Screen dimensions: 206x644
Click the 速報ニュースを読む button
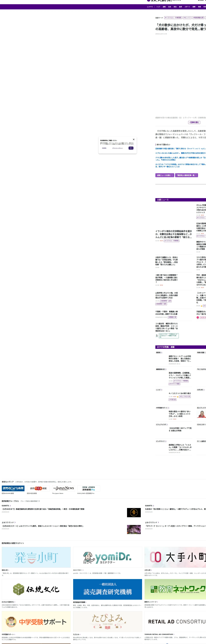pos(165,175)
